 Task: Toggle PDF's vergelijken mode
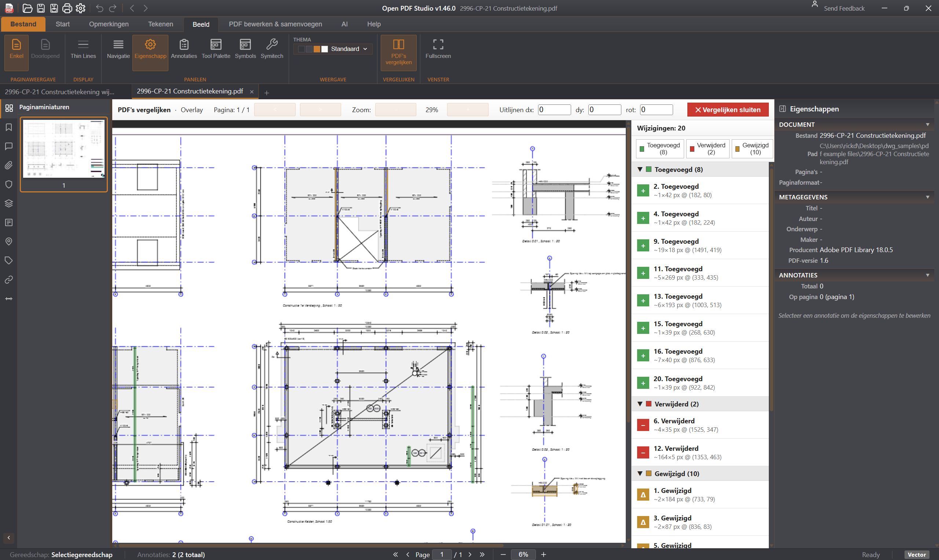tap(399, 52)
